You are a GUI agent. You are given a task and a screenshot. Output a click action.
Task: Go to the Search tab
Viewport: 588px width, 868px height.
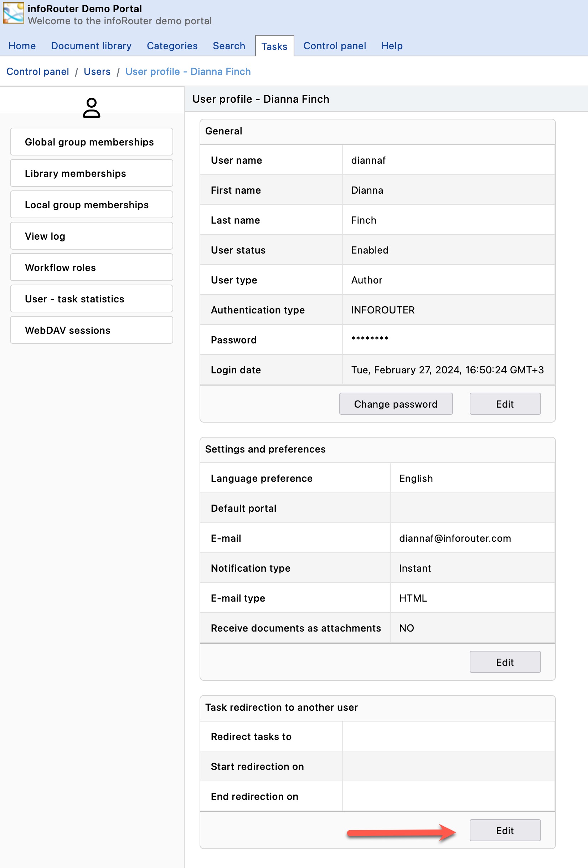(229, 46)
